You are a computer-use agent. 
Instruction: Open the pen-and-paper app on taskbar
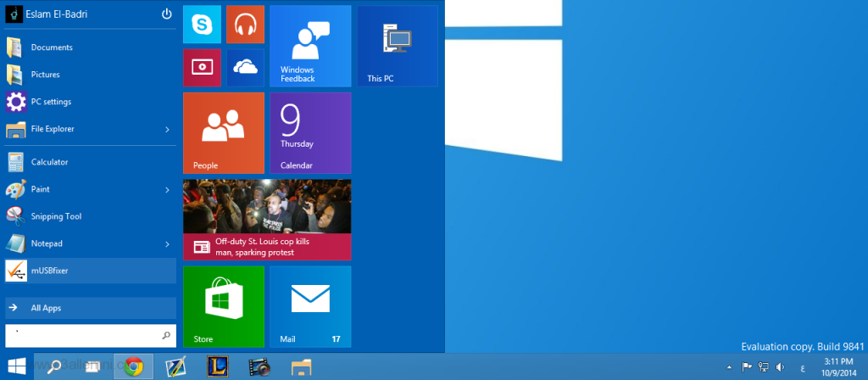[x=175, y=366]
